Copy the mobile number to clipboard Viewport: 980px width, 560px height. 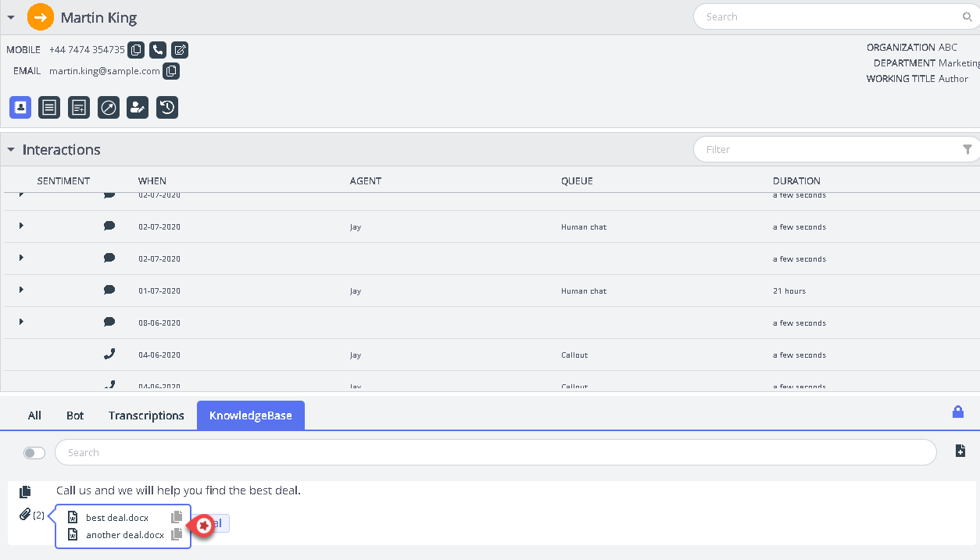click(136, 50)
